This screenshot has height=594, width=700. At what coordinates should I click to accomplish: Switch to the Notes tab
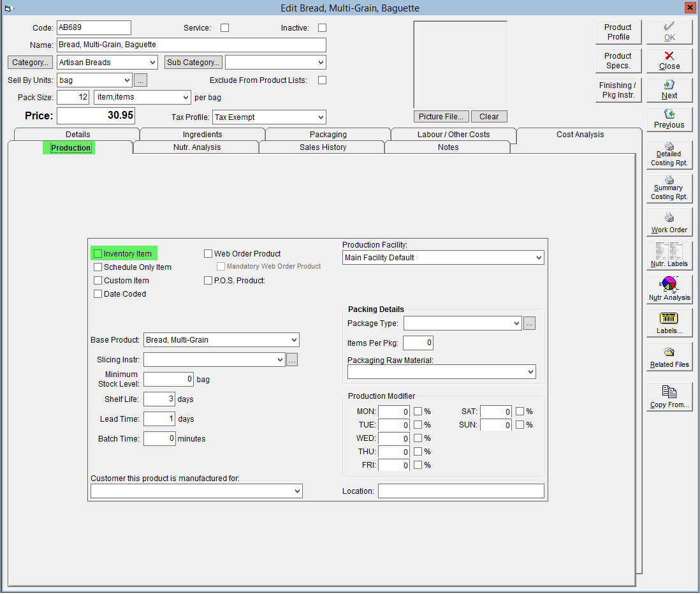(448, 147)
